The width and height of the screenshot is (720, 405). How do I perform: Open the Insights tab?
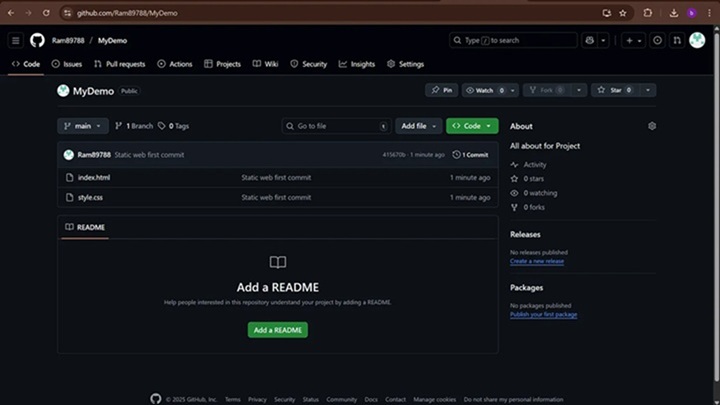357,64
